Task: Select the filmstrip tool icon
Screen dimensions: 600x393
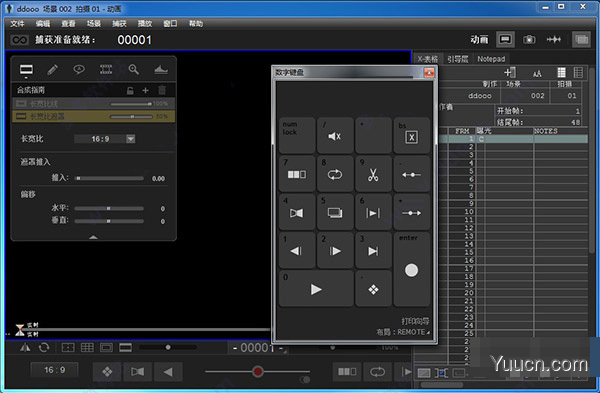Action: tap(106, 70)
